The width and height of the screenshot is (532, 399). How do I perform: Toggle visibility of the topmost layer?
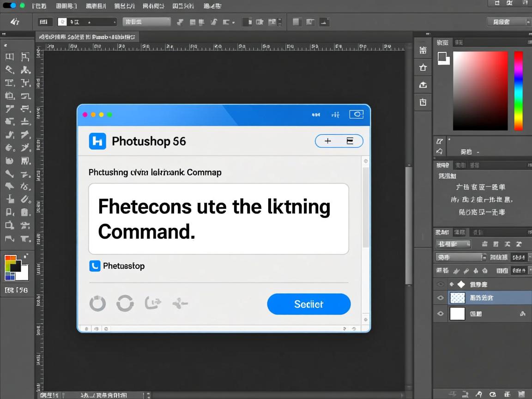click(441, 284)
